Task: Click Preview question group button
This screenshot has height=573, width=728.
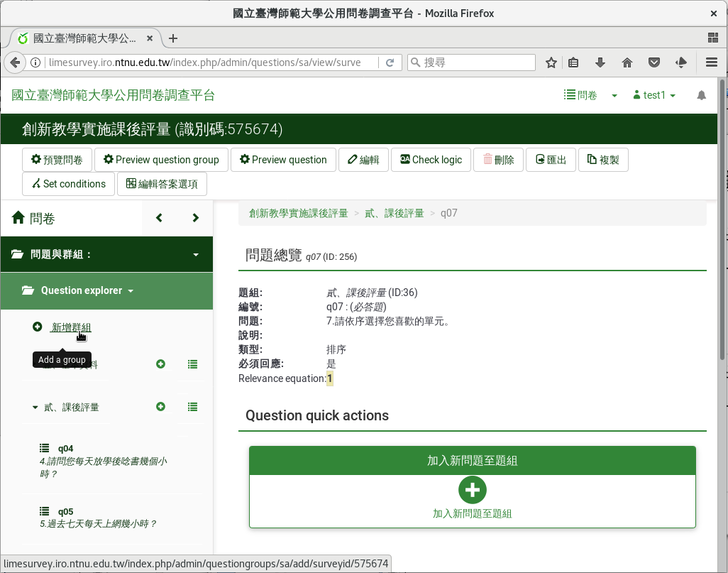Action: (x=161, y=160)
